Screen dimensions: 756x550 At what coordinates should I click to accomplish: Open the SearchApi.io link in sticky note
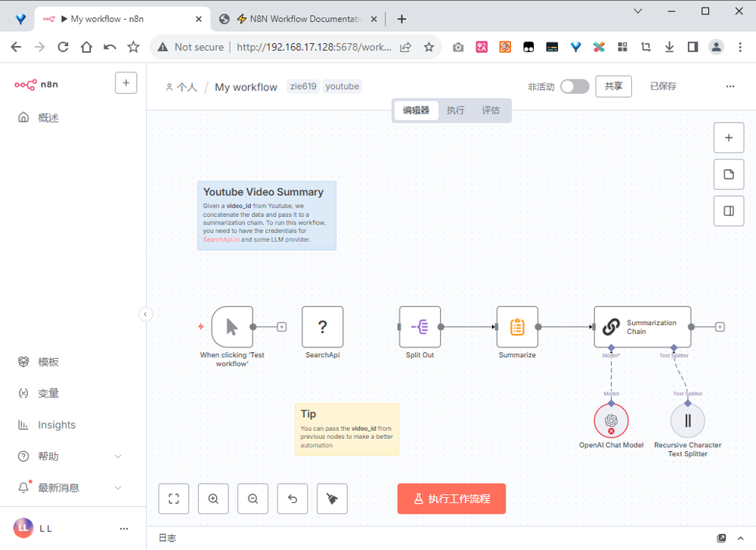point(221,239)
